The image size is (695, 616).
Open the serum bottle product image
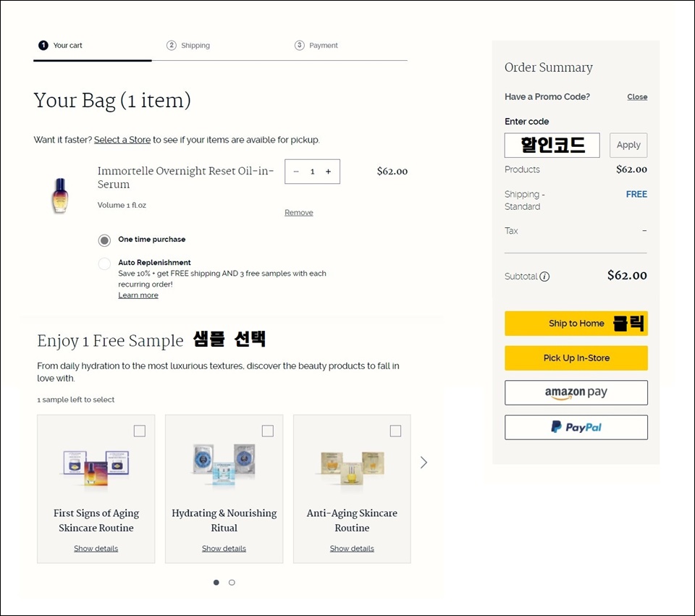click(60, 195)
